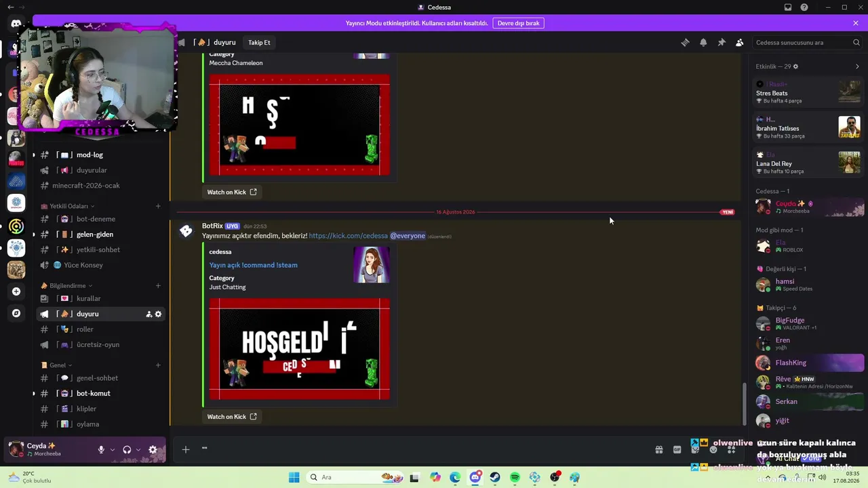Edit duyuru channel settings gear

[x=159, y=314]
